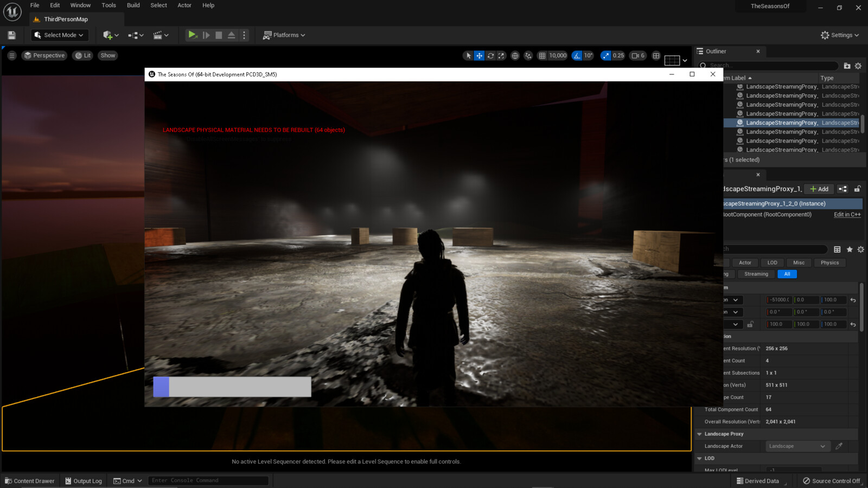
Task: Toggle the scale lock ratio icon
Action: click(750, 324)
